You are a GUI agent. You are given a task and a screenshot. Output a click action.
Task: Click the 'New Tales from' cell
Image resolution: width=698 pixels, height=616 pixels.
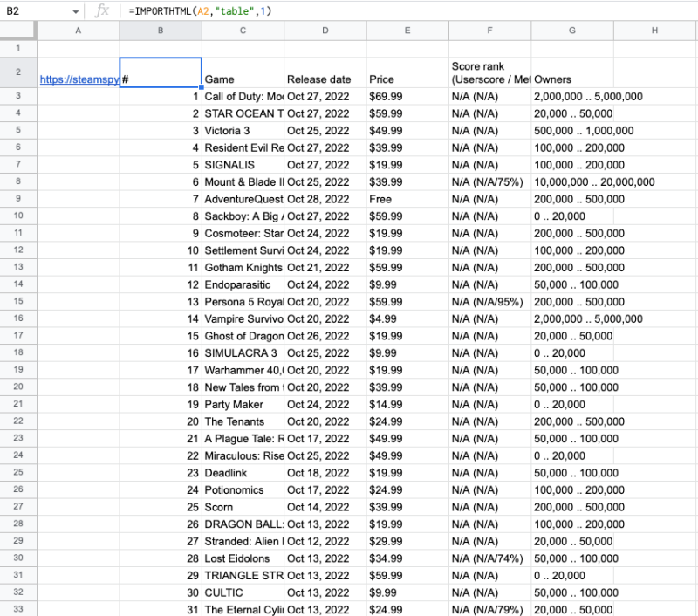243,387
